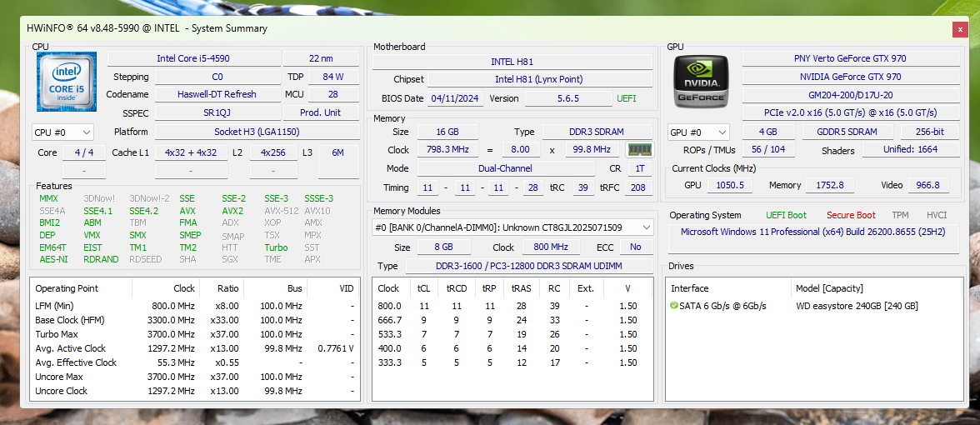Click the 666.7 clock timing row
980x425 pixels.
coord(512,320)
